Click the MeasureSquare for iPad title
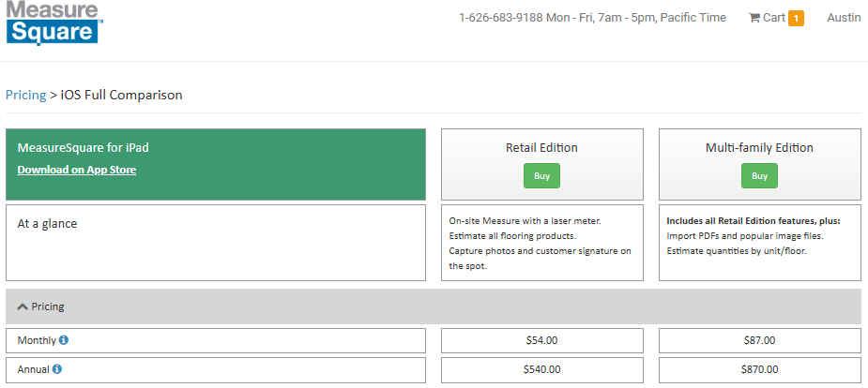868x388 pixels. [x=83, y=147]
